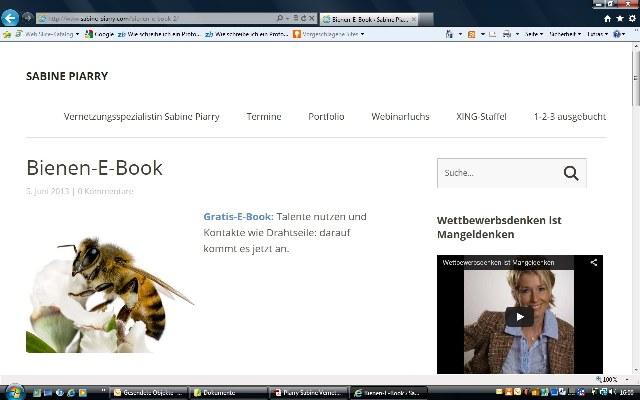Open the Google favorites bookmark

pyautogui.click(x=99, y=34)
